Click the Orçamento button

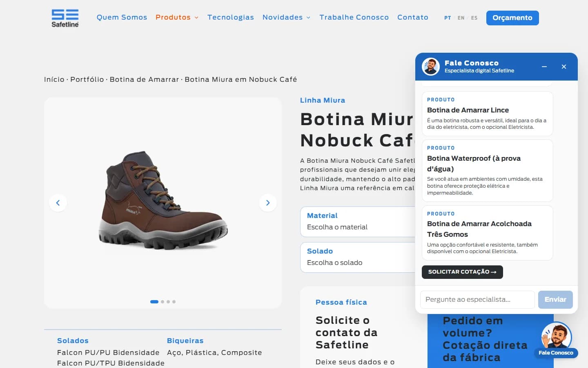coord(512,18)
